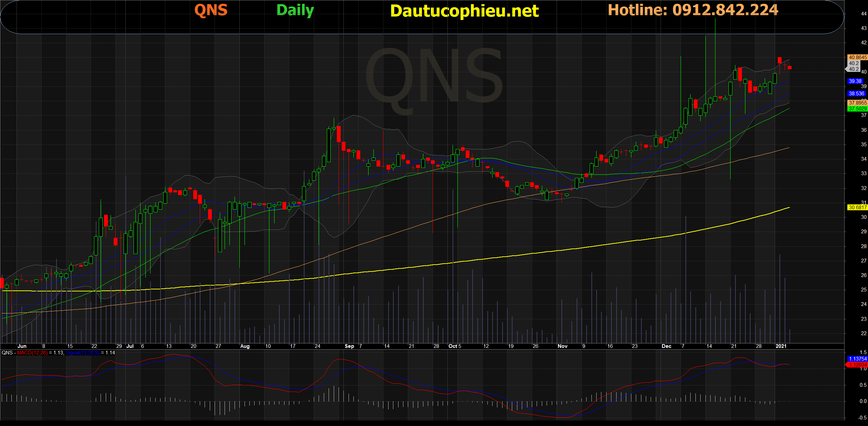Jump to the Oct date marker
868x426 pixels.
coord(453,346)
